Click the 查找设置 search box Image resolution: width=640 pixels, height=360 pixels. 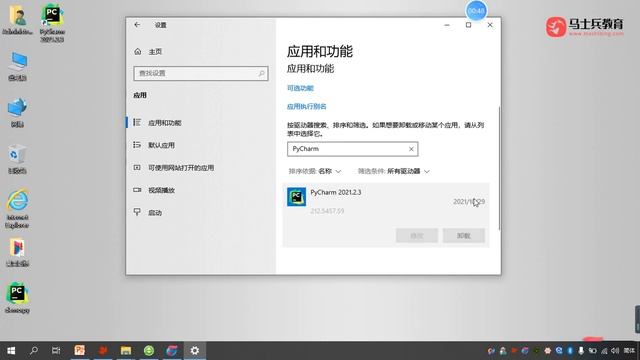click(201, 73)
